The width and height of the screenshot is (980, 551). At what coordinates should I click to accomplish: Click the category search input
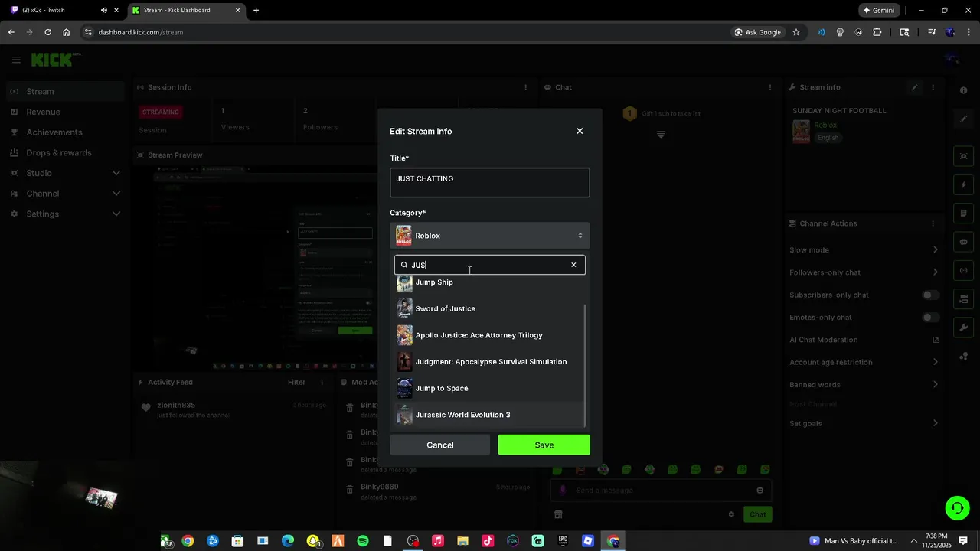click(488, 265)
